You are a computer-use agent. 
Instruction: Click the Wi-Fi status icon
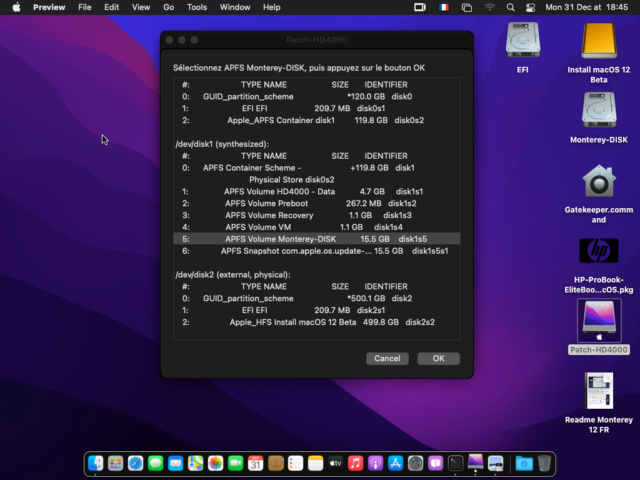(x=489, y=7)
